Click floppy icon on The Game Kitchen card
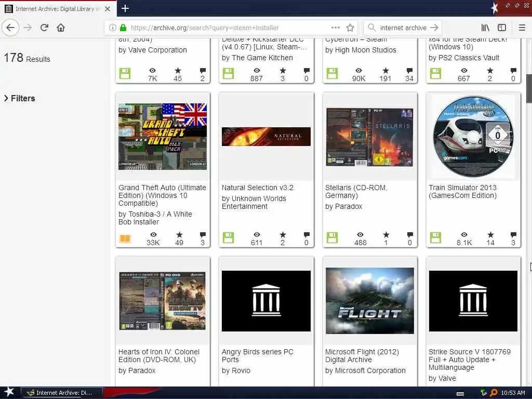This screenshot has height=399, width=532. tap(229, 74)
